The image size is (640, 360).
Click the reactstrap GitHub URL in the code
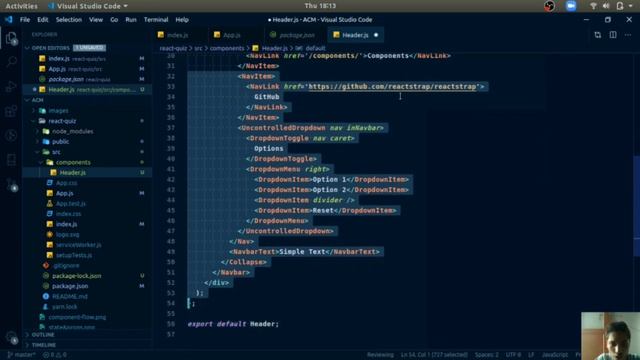[392, 87]
